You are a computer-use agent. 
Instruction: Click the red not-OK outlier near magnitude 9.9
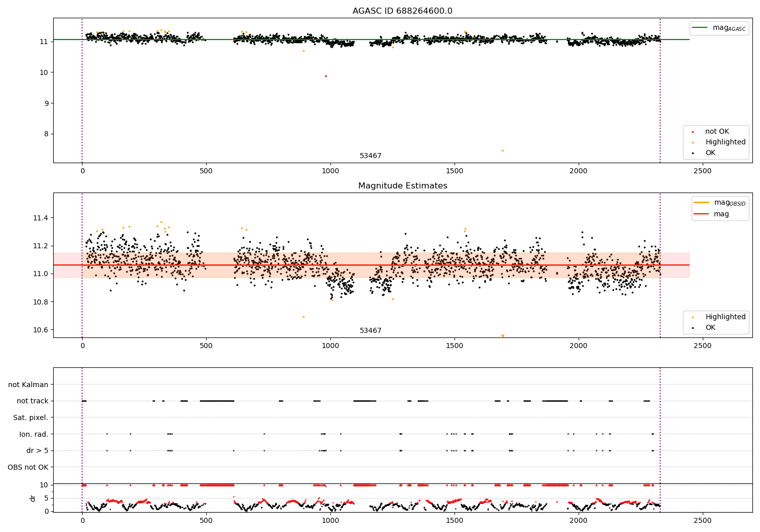point(326,76)
